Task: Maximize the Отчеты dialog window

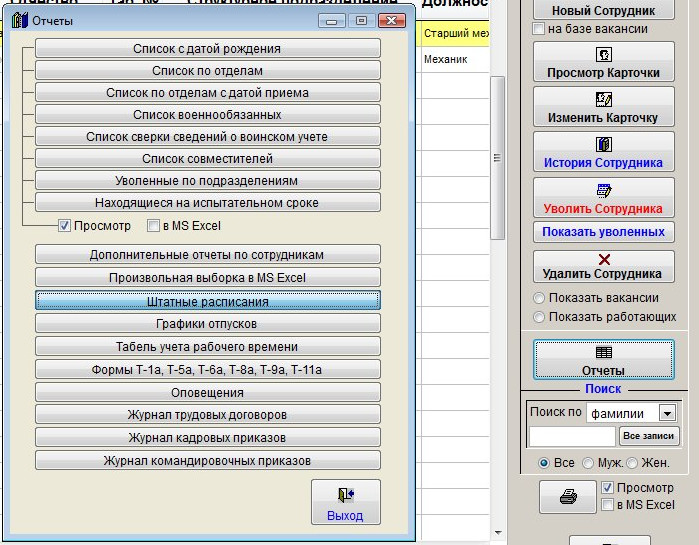Action: point(361,20)
